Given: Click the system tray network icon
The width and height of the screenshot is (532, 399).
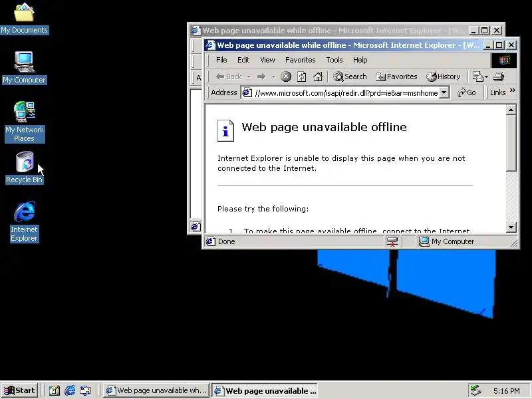Looking at the screenshot, I should [475, 390].
